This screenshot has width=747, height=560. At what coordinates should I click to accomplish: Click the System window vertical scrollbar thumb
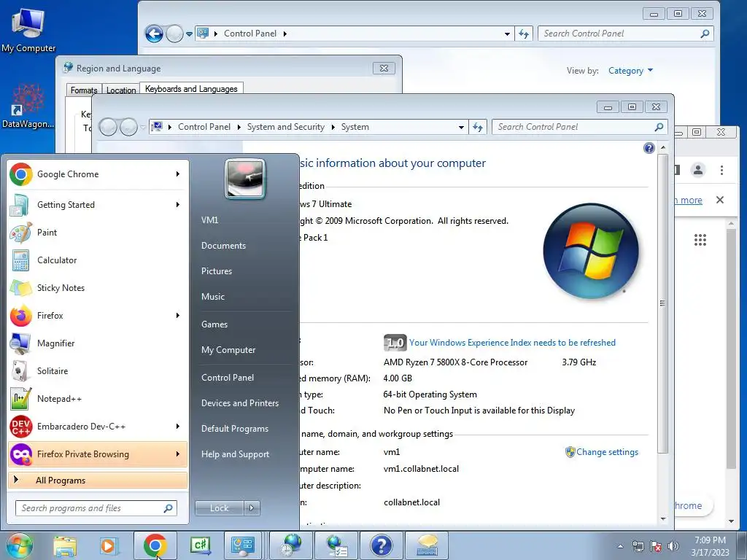(x=662, y=303)
